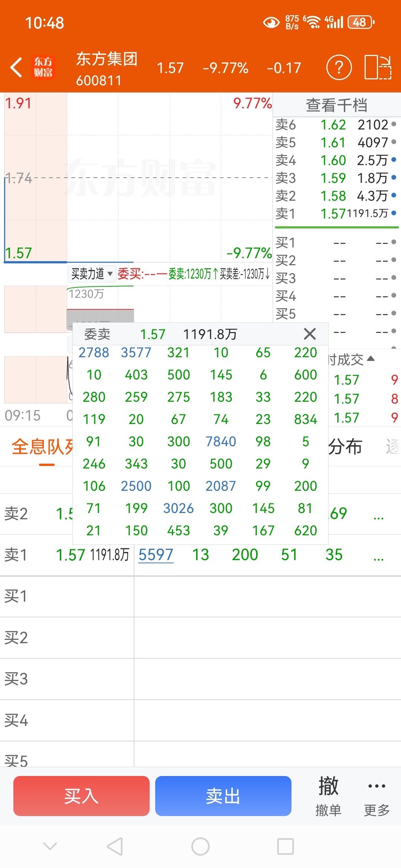Image resolution: width=401 pixels, height=868 pixels.
Task: Tap the 2788 order in popup
Action: tap(94, 352)
